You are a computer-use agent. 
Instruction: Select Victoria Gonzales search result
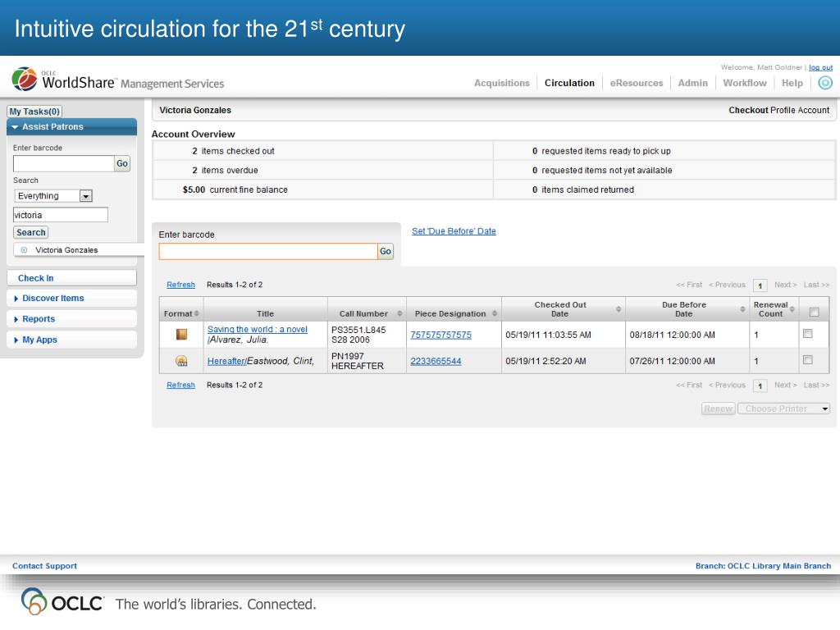click(x=66, y=249)
